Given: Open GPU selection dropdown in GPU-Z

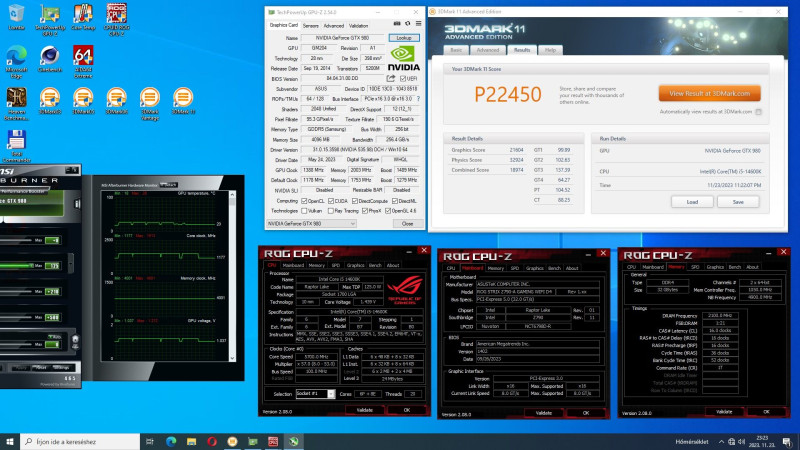Looking at the screenshot, I should pyautogui.click(x=311, y=224).
